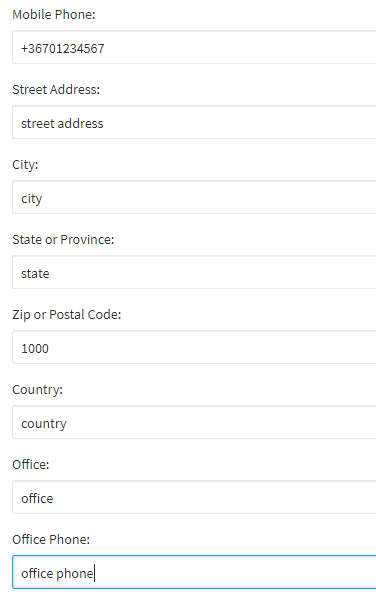
Task: Place cursor on the +36701234567 number
Action: [x=63, y=48]
